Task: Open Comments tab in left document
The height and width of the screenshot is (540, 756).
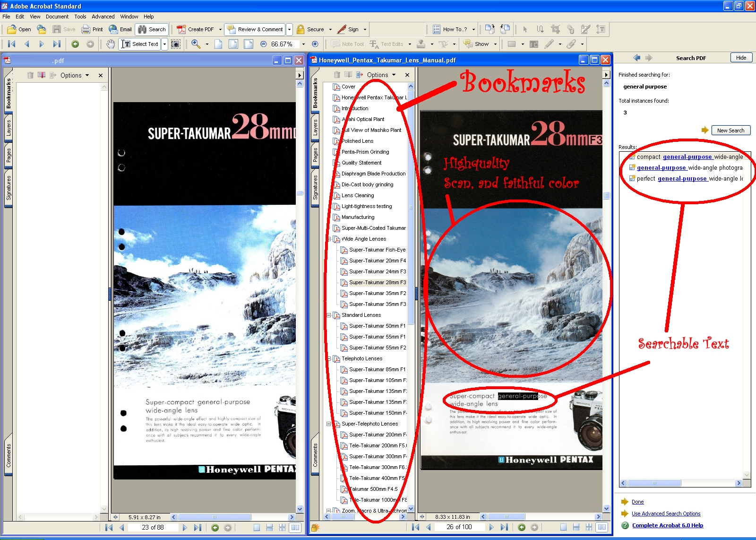Action: point(9,455)
